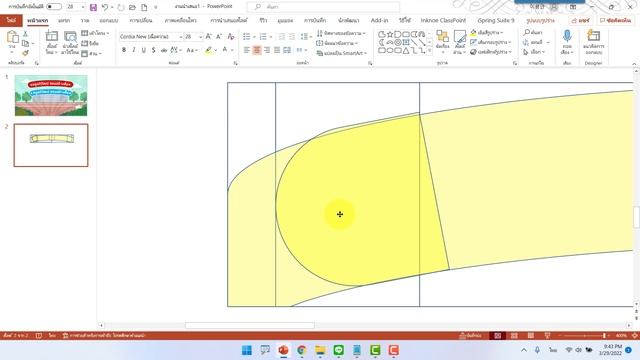Select the triangle shape in shapes gallery
The height and width of the screenshot is (360, 640).
click(x=406, y=51)
